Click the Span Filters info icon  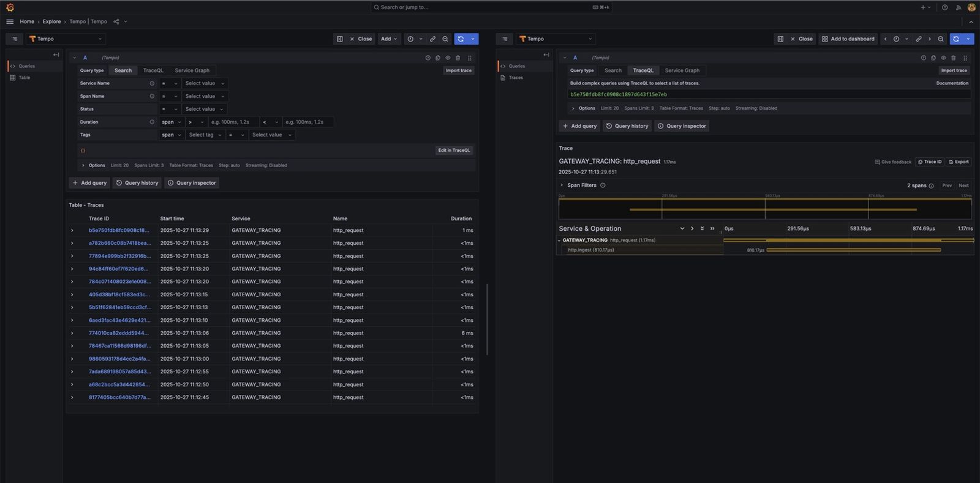pos(603,185)
